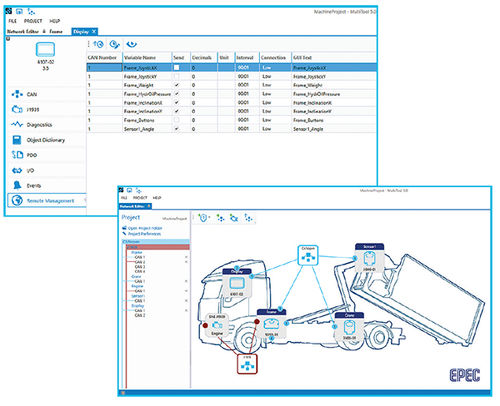Select the Engine J1939 block in diagram
The height and width of the screenshot is (406, 500).
click(x=217, y=325)
